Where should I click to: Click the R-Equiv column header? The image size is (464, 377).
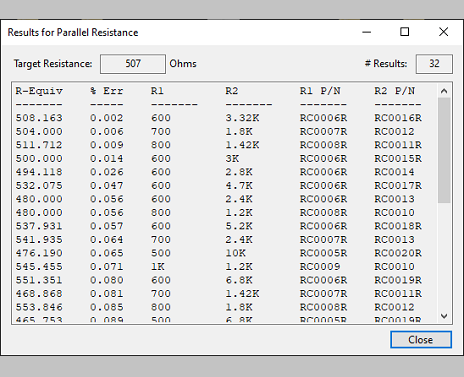pyautogui.click(x=39, y=91)
